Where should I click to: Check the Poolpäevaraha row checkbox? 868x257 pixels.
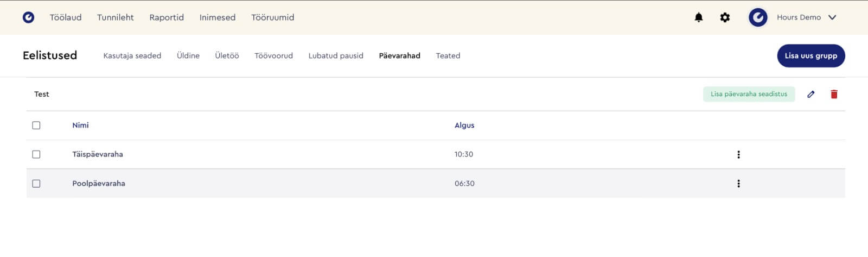click(36, 184)
